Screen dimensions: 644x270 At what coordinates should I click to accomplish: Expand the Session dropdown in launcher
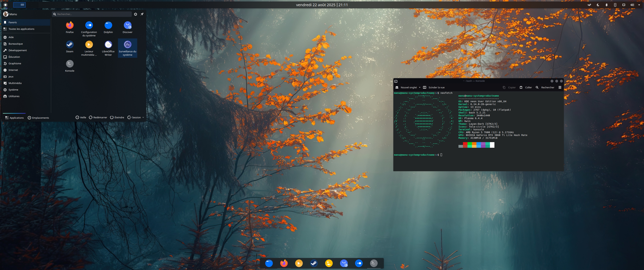click(143, 117)
